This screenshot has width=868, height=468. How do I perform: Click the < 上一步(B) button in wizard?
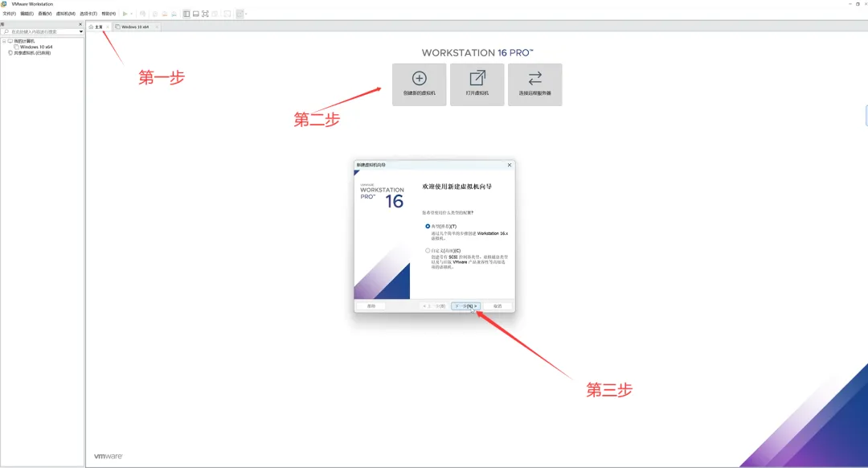(x=434, y=306)
